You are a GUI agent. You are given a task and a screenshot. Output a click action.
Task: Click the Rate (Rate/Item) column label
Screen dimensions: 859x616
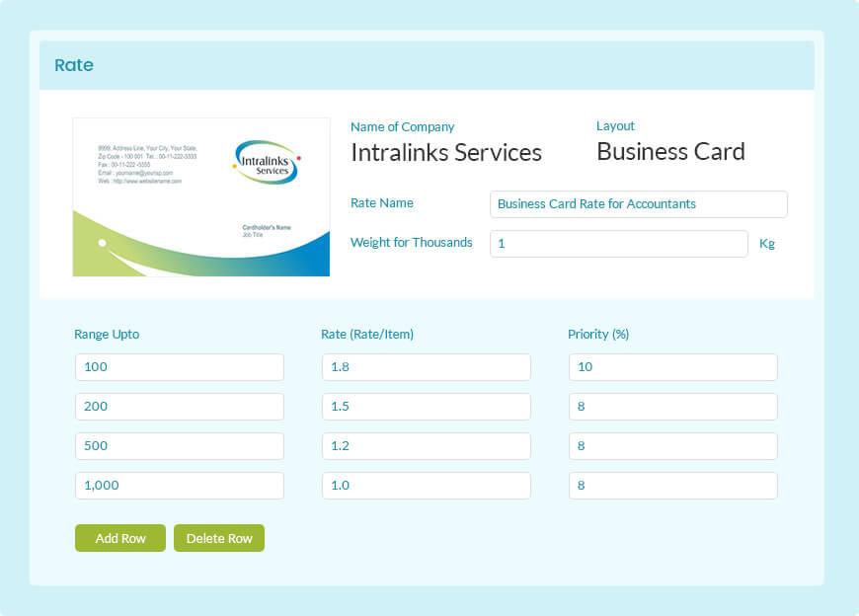tap(367, 334)
